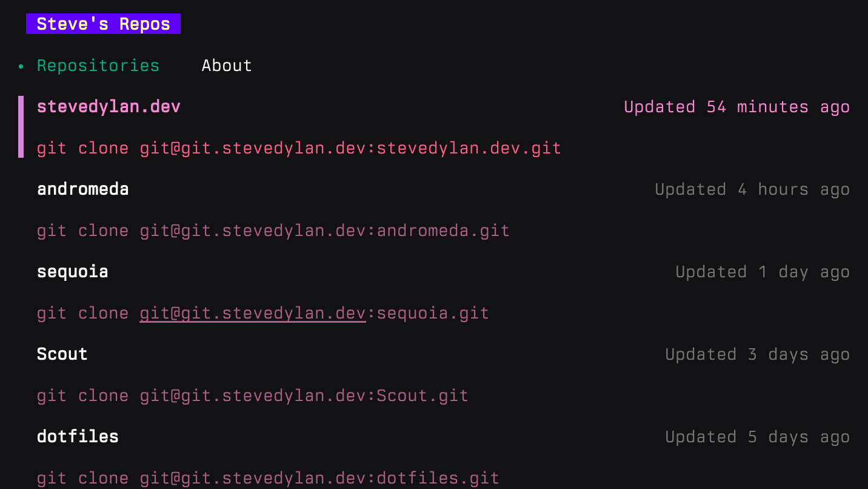Click the highlight bar beside stevedylan.dev
The width and height of the screenshot is (868, 489).
pos(21,126)
